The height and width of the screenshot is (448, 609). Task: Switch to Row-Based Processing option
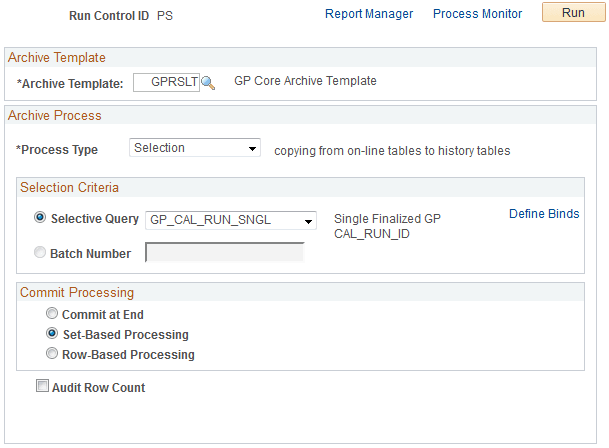pyautogui.click(x=54, y=354)
